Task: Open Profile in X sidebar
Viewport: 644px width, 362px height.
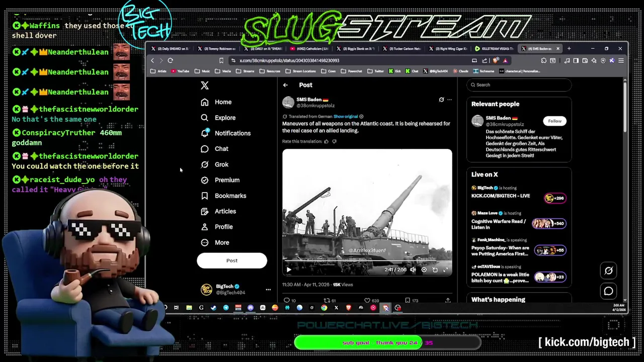Action: pyautogui.click(x=216, y=227)
